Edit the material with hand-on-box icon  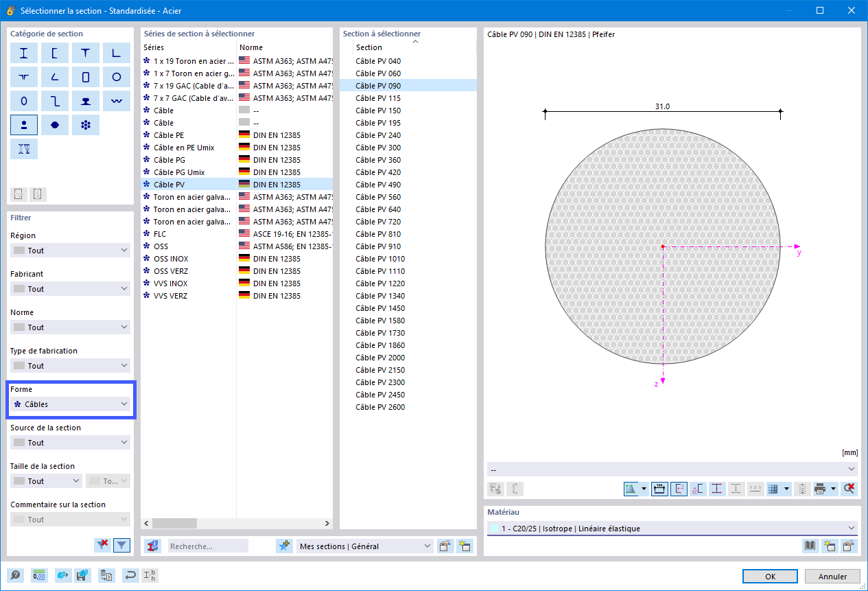pyautogui.click(x=849, y=546)
